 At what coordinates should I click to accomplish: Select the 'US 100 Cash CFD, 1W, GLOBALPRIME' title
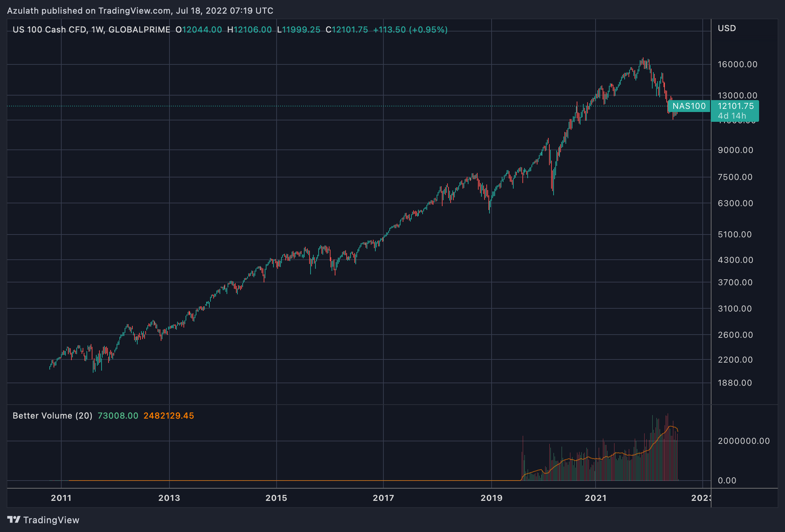[x=91, y=30]
